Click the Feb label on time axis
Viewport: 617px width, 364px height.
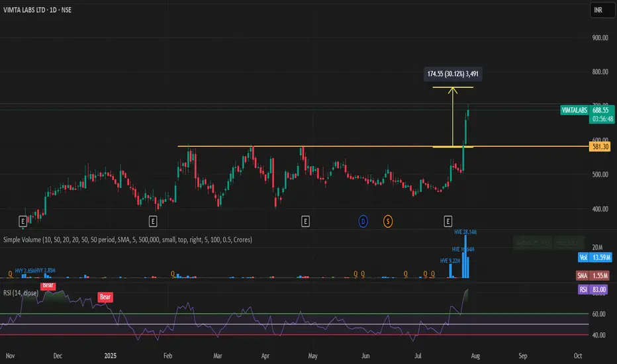pyautogui.click(x=167, y=356)
